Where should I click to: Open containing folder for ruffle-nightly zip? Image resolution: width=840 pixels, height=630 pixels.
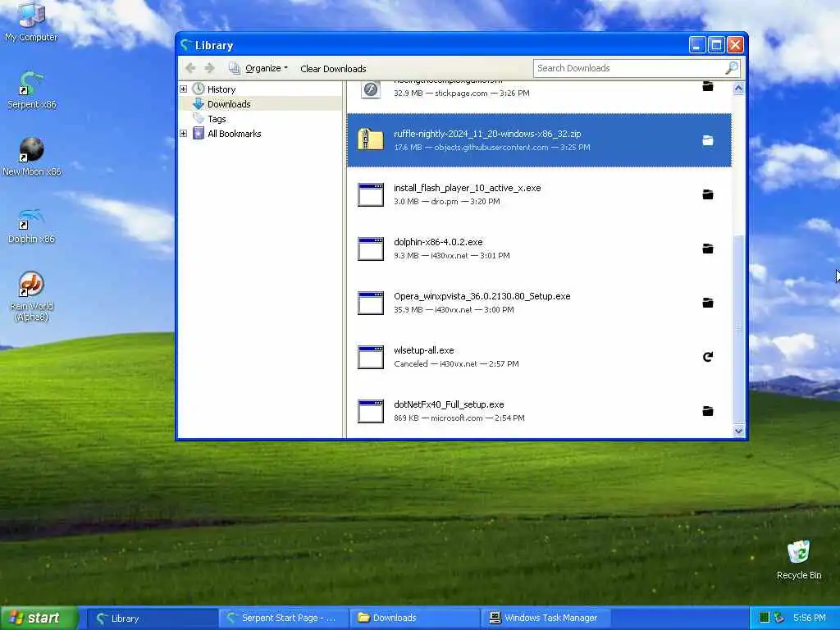[708, 140]
